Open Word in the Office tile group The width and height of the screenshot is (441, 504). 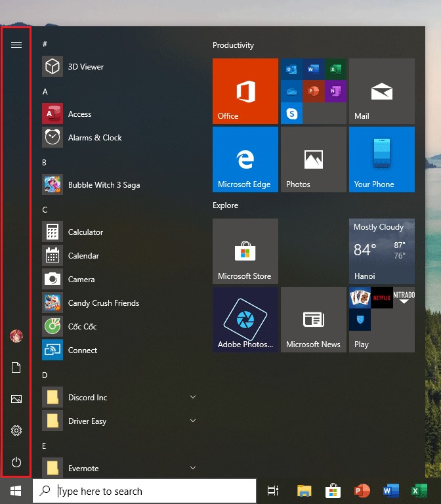click(x=314, y=69)
